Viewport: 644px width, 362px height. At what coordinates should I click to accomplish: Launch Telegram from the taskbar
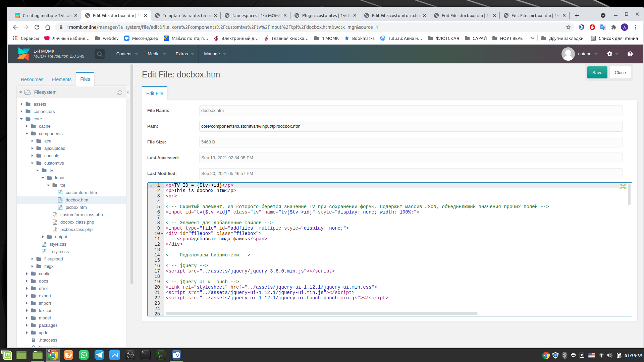(99, 355)
